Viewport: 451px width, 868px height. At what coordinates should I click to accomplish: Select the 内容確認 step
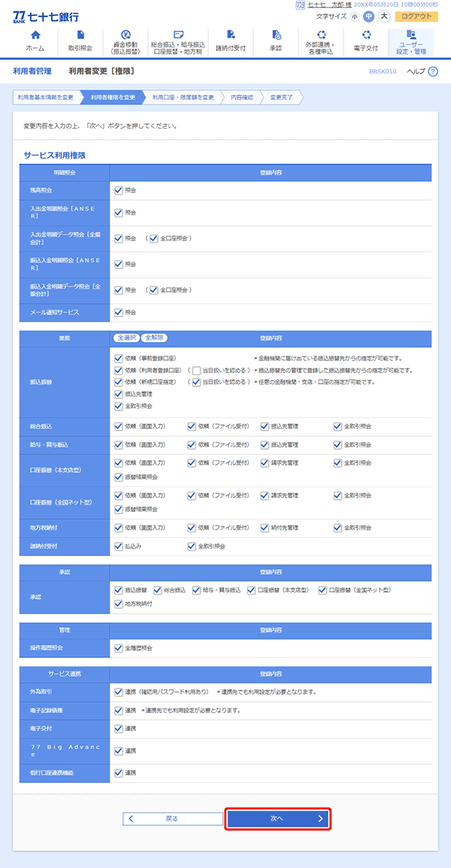coord(242,98)
